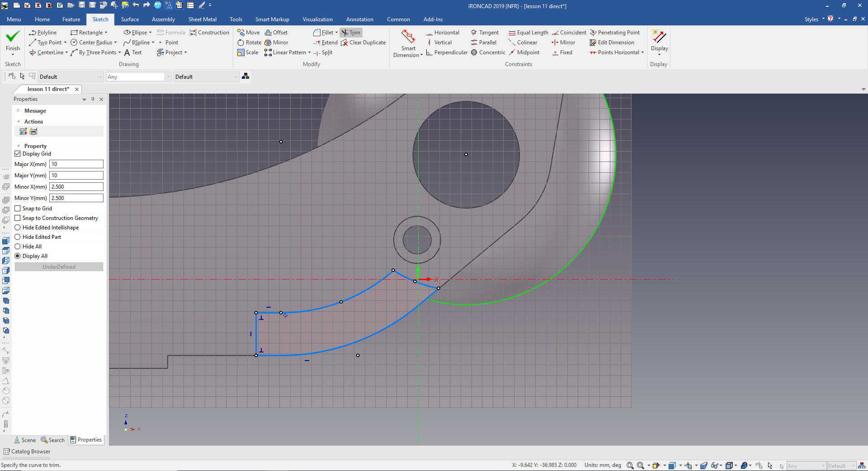Click the UnderDefined status button
Image resolution: width=868 pixels, height=471 pixels.
59,267
